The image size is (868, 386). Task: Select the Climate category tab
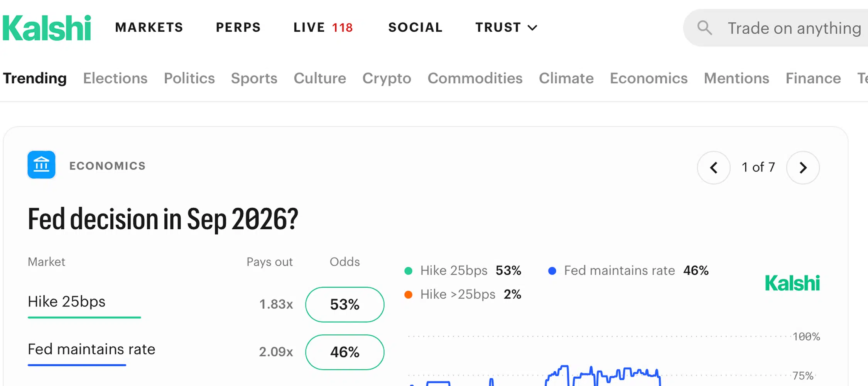pos(566,78)
